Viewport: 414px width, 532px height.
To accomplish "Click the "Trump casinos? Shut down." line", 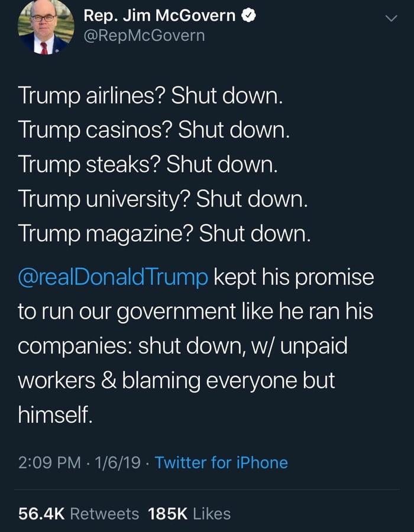I will click(x=153, y=130).
